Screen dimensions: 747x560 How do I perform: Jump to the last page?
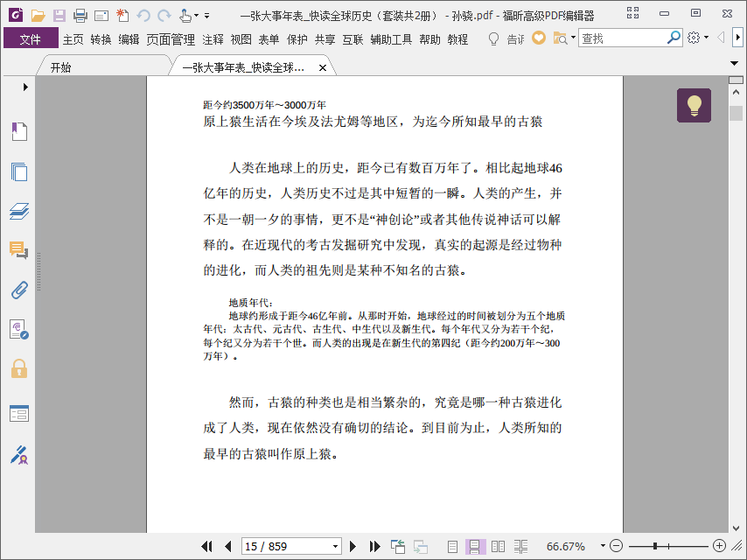click(374, 546)
